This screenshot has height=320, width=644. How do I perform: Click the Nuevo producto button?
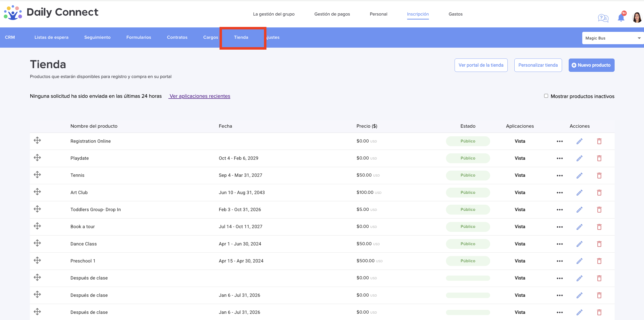(x=591, y=65)
